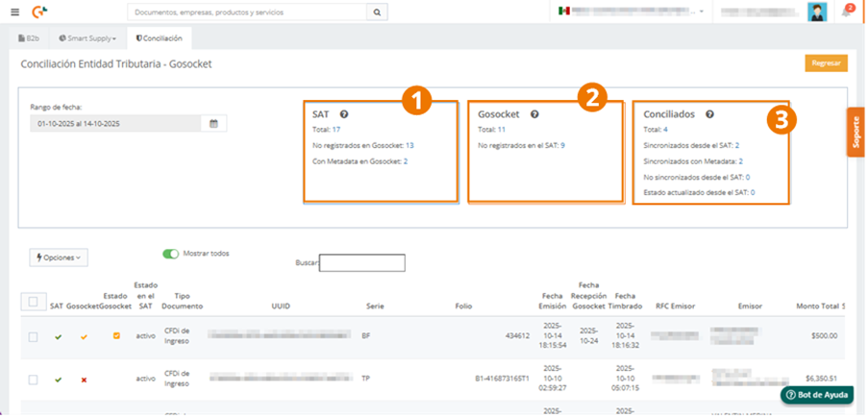Click Sincronizados desde el SAT value 2
This screenshot has height=417, width=868.
coord(737,145)
